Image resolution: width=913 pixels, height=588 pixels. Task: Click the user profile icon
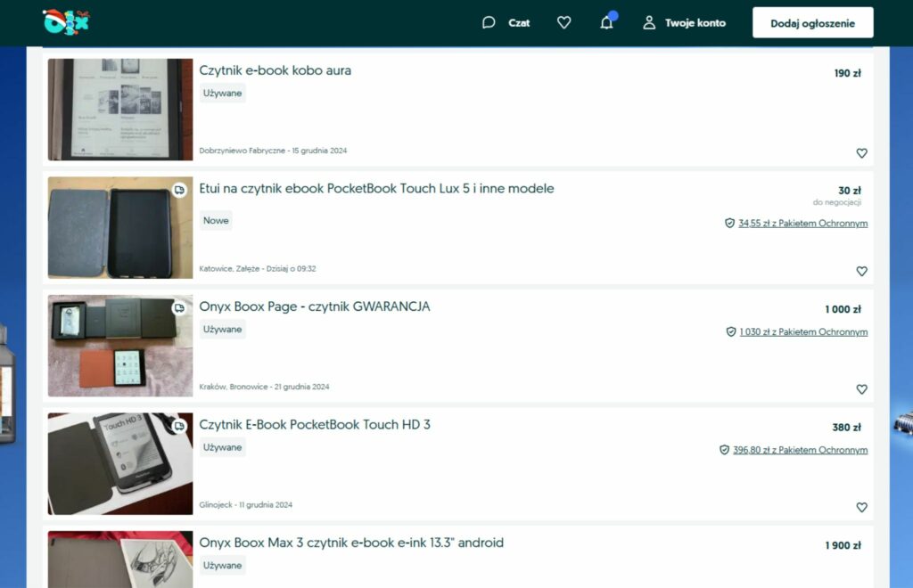(649, 22)
